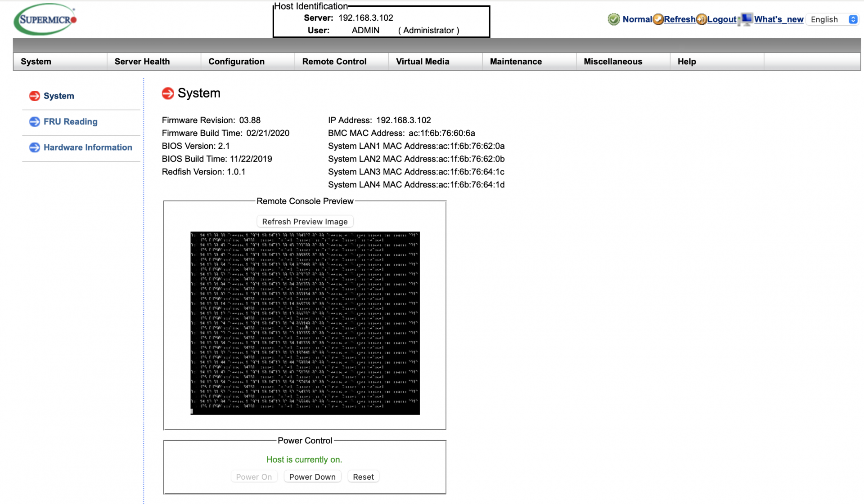
Task: Click the What's new monitor icon
Action: [746, 19]
